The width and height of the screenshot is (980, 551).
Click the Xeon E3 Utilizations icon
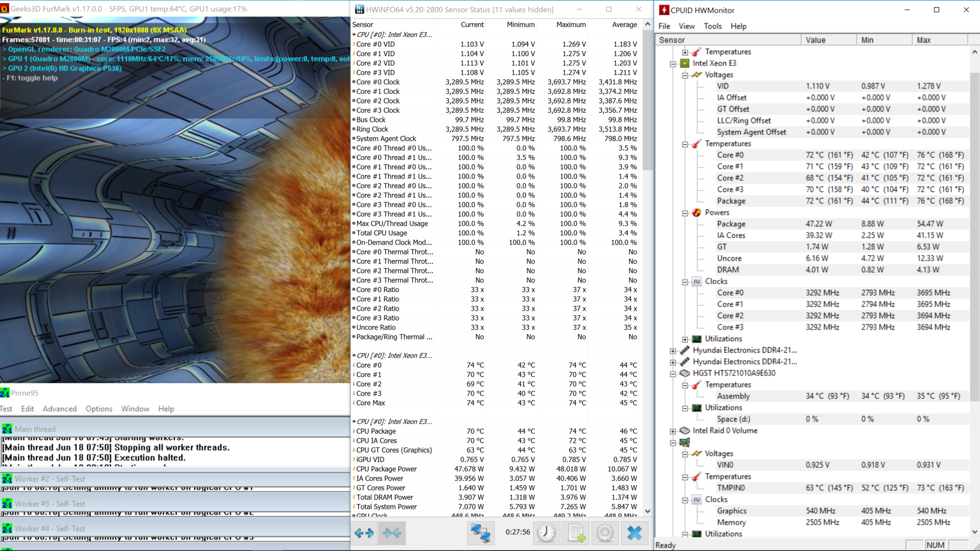point(697,339)
